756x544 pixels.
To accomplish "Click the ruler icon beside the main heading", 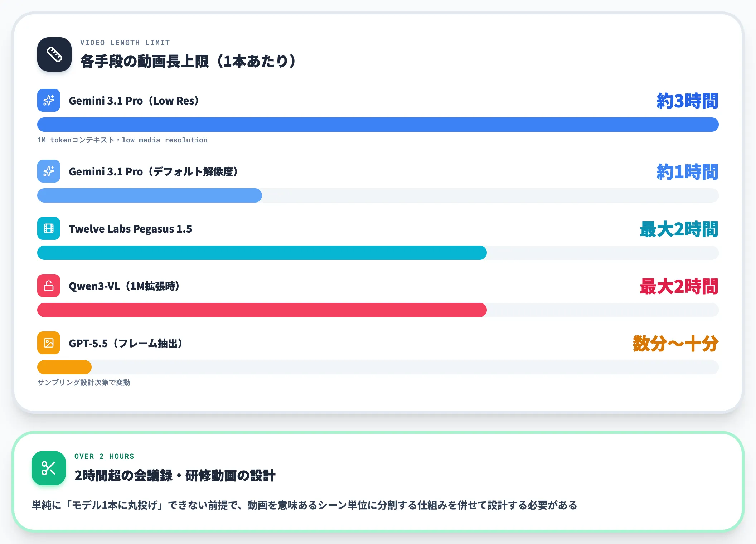I will 54,54.
